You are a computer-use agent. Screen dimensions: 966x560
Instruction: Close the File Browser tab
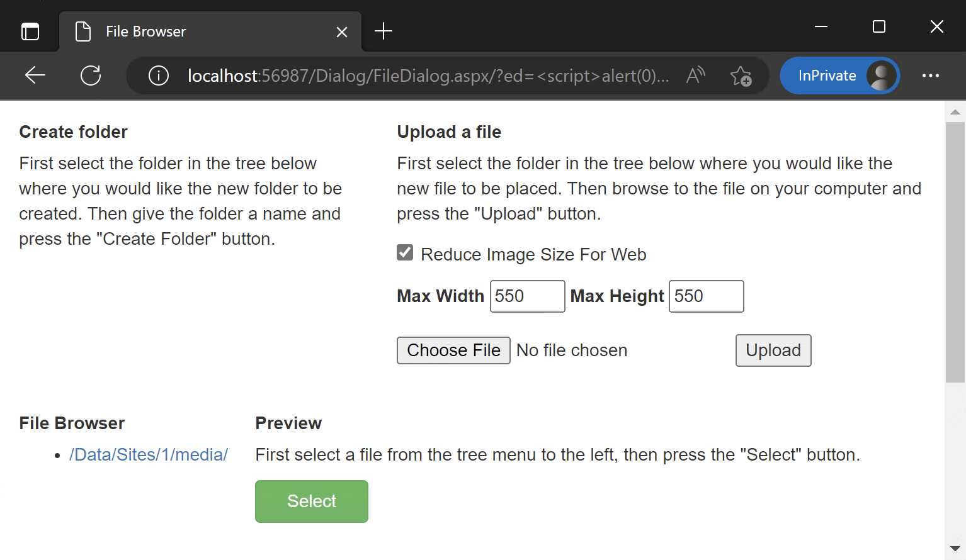pos(342,32)
